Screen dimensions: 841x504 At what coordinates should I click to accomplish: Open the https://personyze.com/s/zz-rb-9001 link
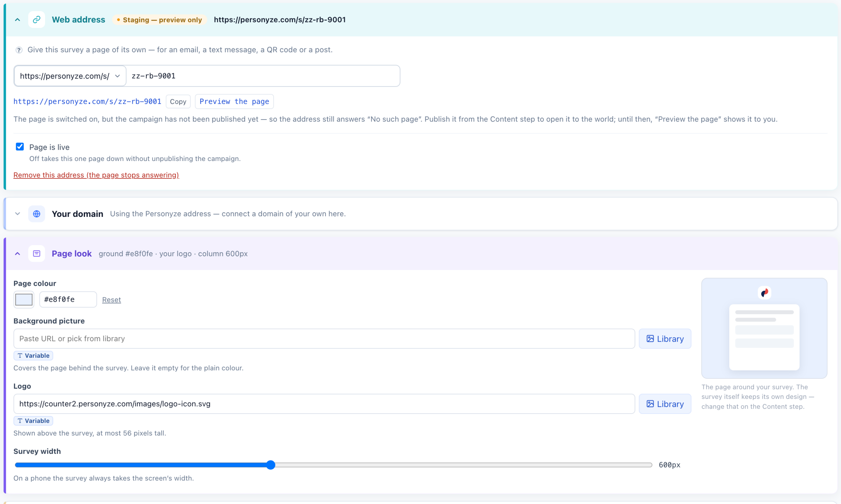[87, 102]
